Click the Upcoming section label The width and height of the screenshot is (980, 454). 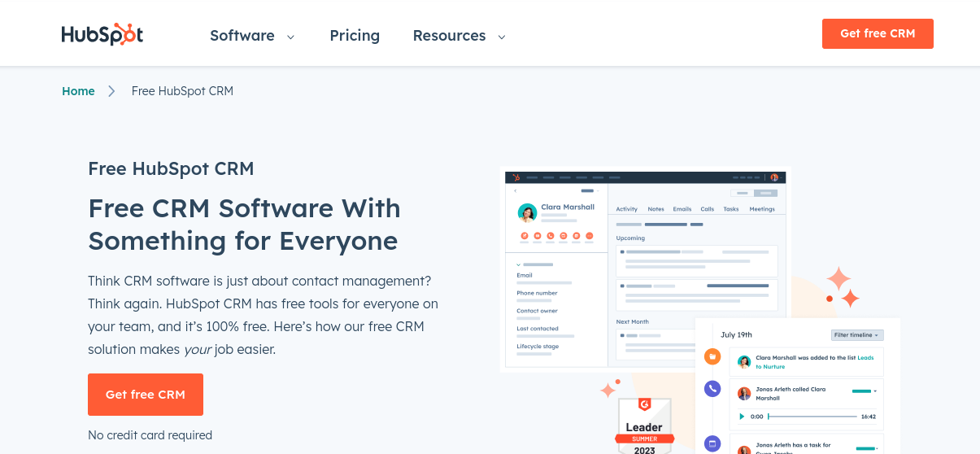click(x=630, y=238)
